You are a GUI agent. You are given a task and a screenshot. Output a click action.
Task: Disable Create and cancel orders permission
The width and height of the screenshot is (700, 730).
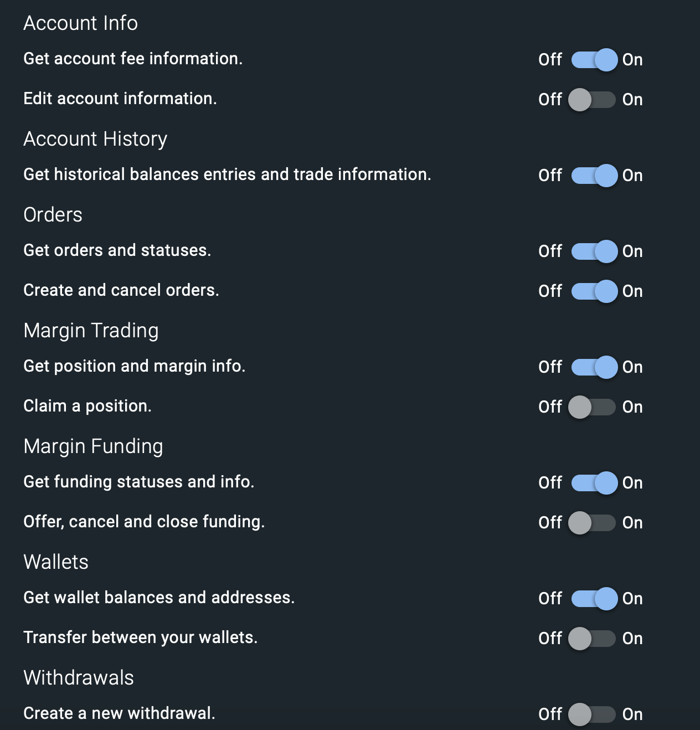coord(594,291)
